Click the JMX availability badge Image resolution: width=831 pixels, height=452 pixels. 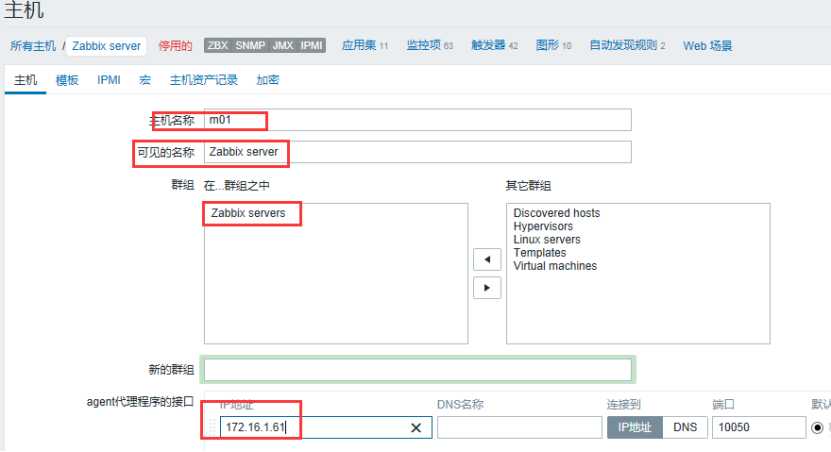coord(283,46)
